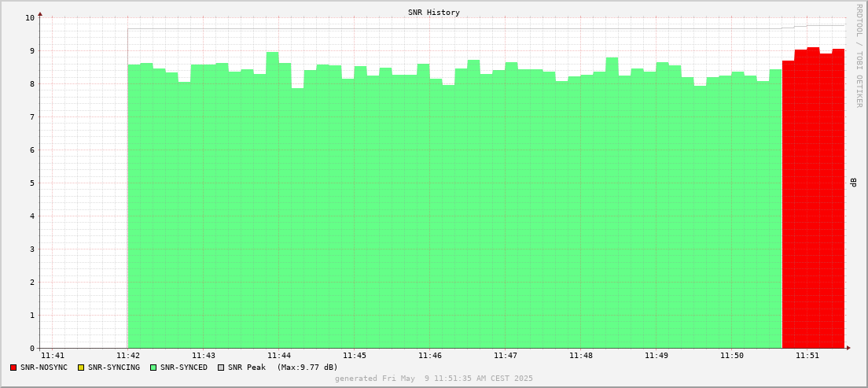Select the SNR-NOSYNC legend label

[44, 368]
